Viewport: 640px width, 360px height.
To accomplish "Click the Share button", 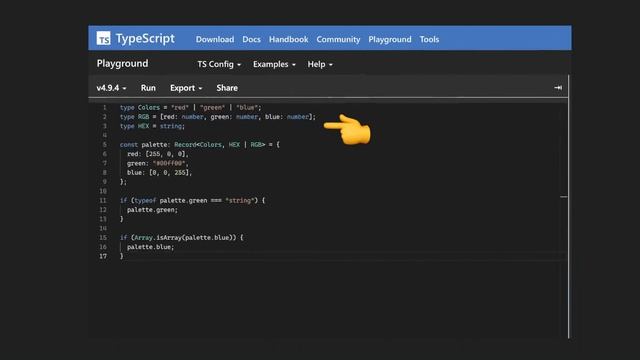I will (x=227, y=88).
